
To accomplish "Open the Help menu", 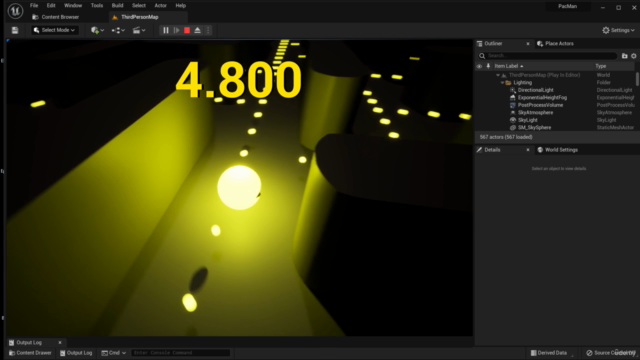I will coord(180,6).
